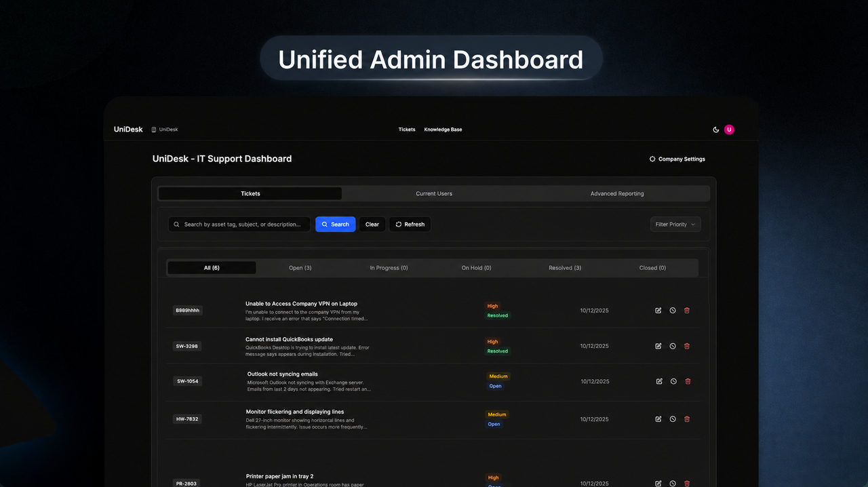Click Resolved badge on QuickBooks ticket
Image resolution: width=868 pixels, height=487 pixels.
pos(497,351)
